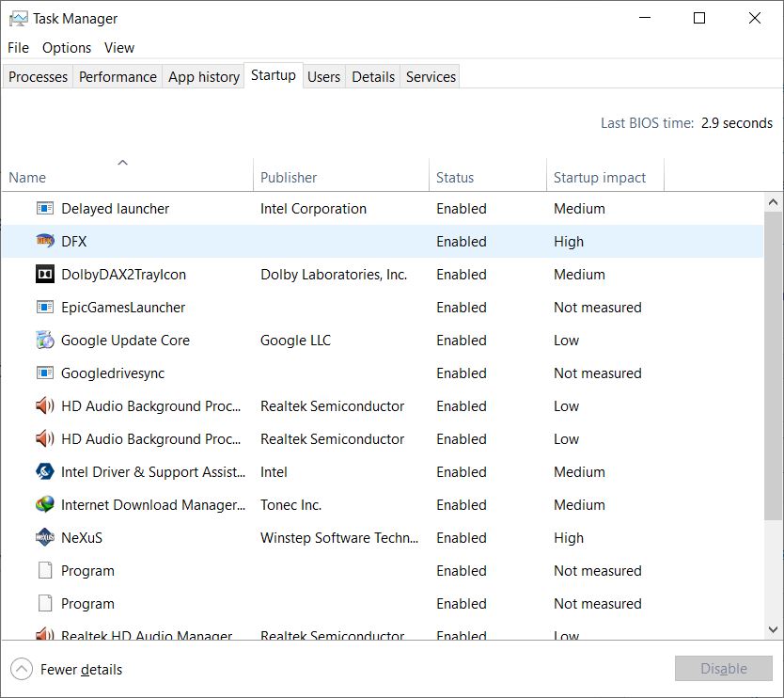Click the Disable button
Viewport: 784px width, 698px height.
pyautogui.click(x=724, y=669)
